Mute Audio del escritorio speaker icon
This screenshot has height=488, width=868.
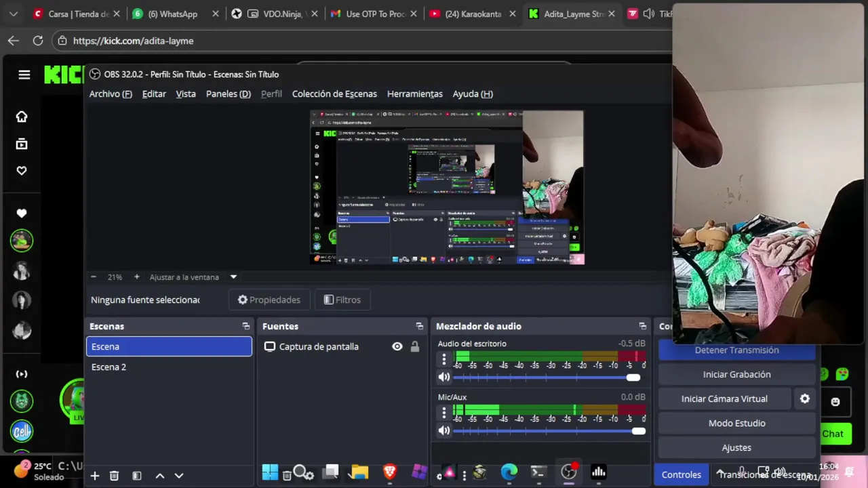coord(444,377)
